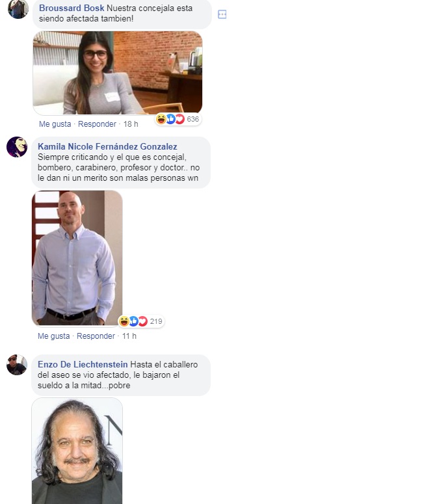Open Kamila Nicole Fernández Gonzalez profile link
Image resolution: width=422 pixels, height=504 pixels.
click(x=107, y=146)
